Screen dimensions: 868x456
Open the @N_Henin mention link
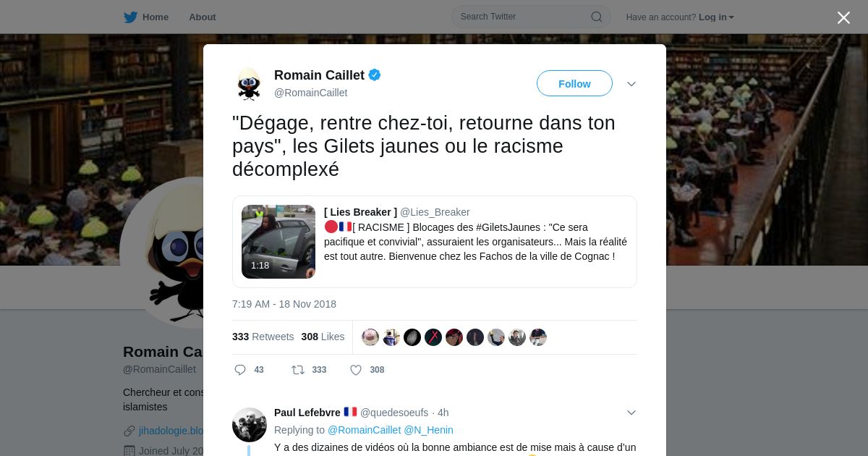coord(428,430)
